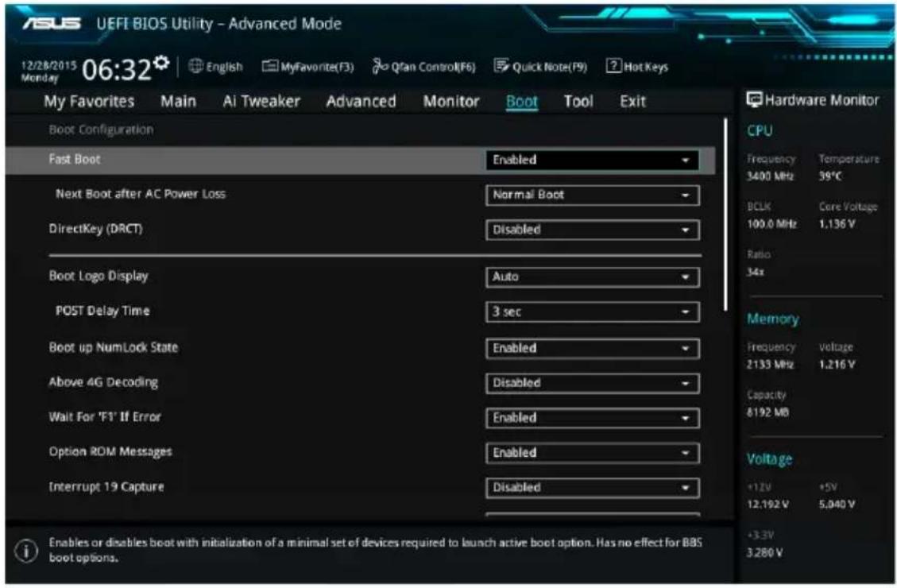
Task: Click the 12/28/2015 date
Action: (48, 65)
